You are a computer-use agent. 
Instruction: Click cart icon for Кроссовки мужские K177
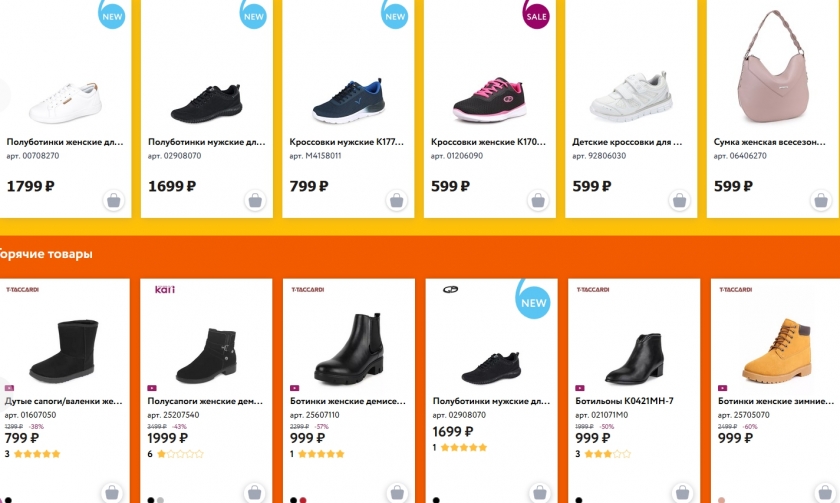(x=397, y=201)
